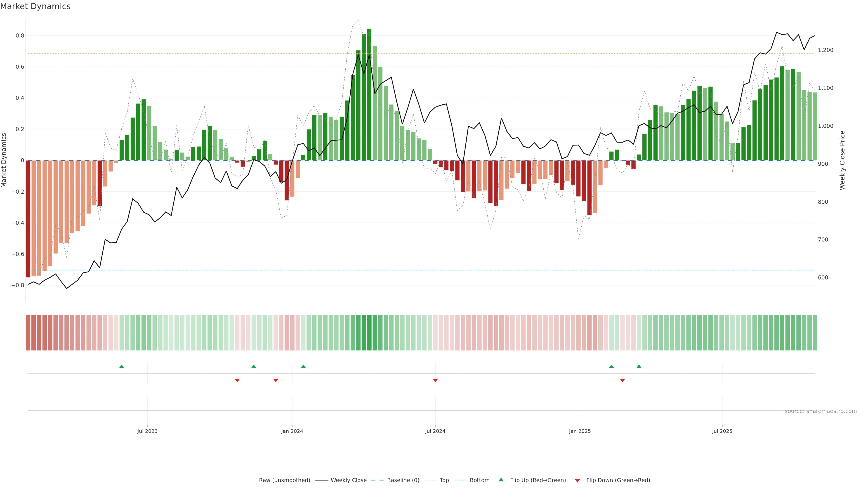This screenshot has width=868, height=488.
Task: Click the Jul 2023 axis label
Action: [147, 431]
